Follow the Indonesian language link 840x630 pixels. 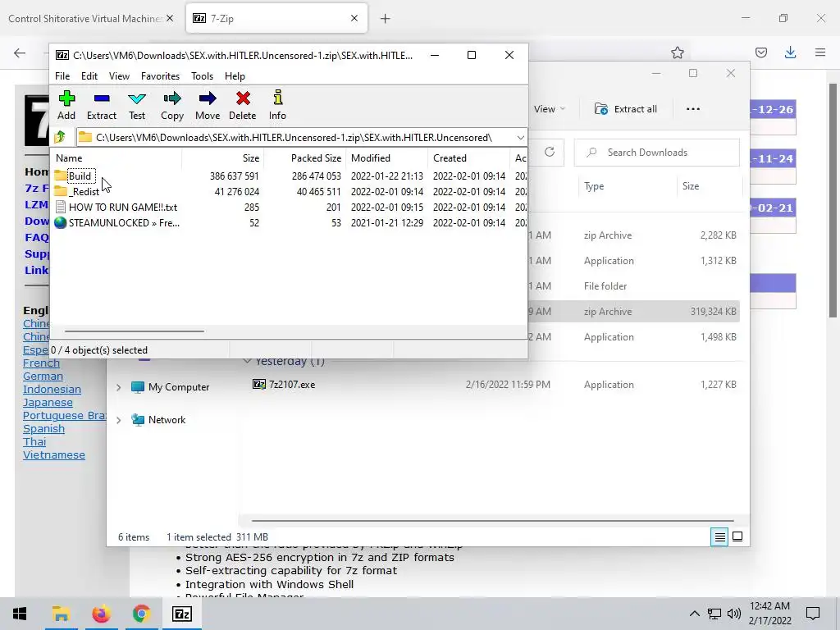pos(52,390)
